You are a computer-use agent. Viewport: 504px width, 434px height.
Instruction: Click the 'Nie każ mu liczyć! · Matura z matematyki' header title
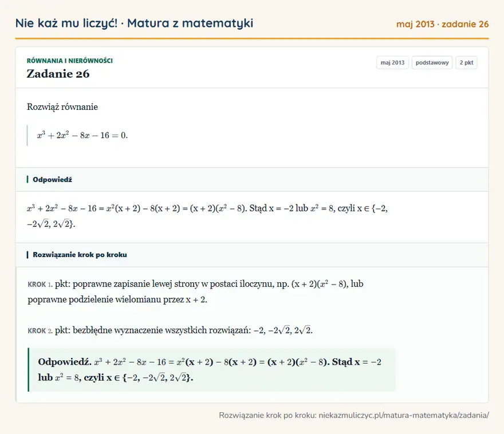tap(134, 23)
